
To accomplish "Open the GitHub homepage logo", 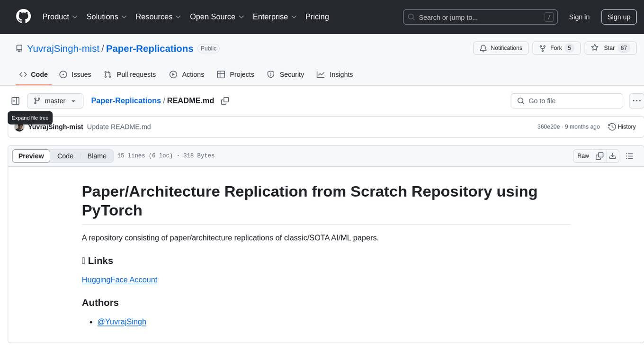I will 23,17.
